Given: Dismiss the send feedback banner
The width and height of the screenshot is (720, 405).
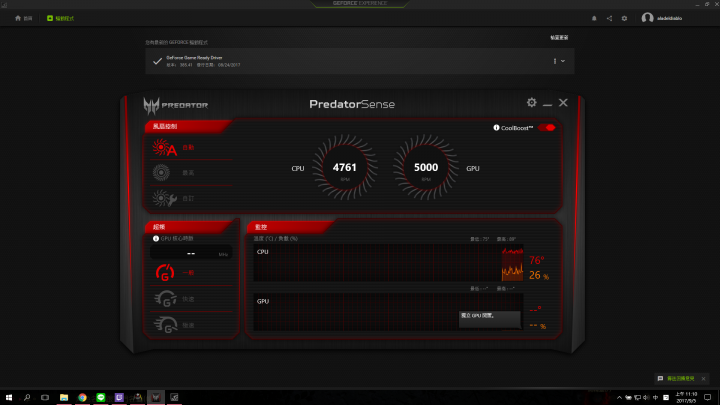Looking at the screenshot, I should click(x=703, y=379).
